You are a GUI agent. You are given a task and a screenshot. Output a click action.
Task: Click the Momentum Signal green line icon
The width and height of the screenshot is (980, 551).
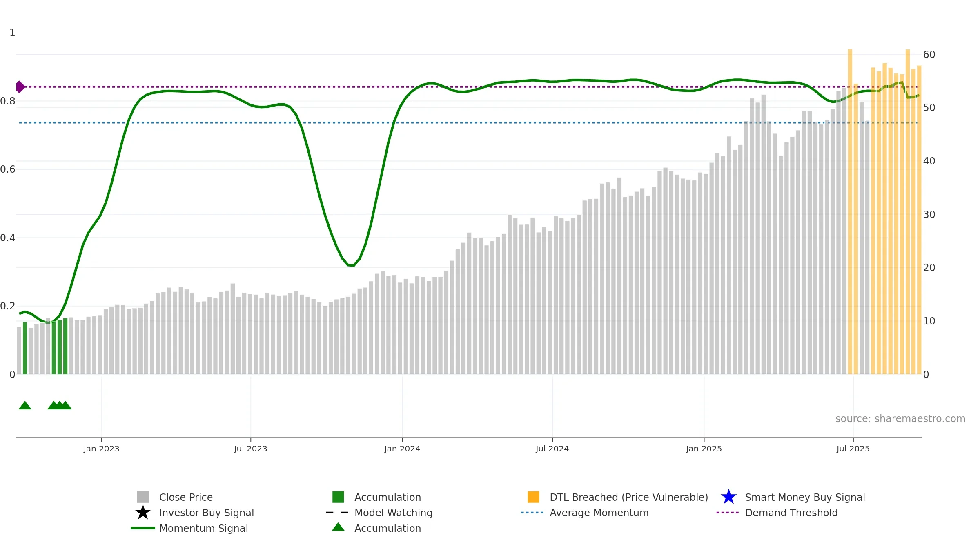pyautogui.click(x=143, y=528)
